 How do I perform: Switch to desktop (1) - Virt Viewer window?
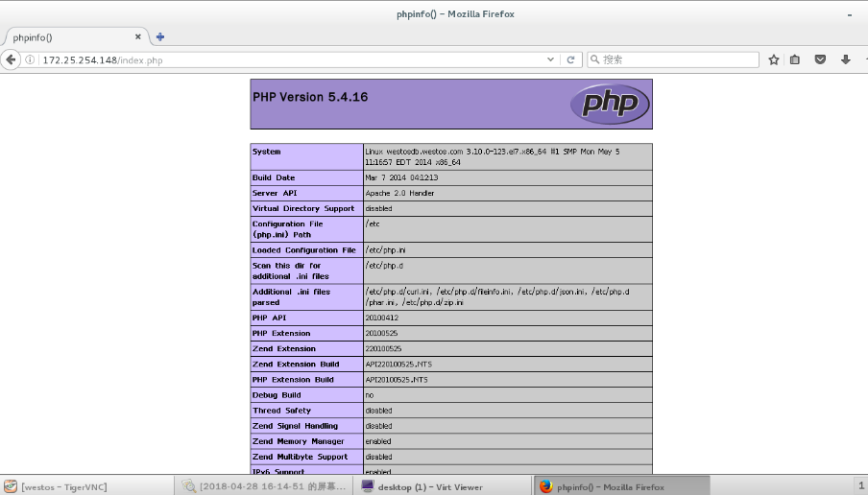[x=444, y=486]
